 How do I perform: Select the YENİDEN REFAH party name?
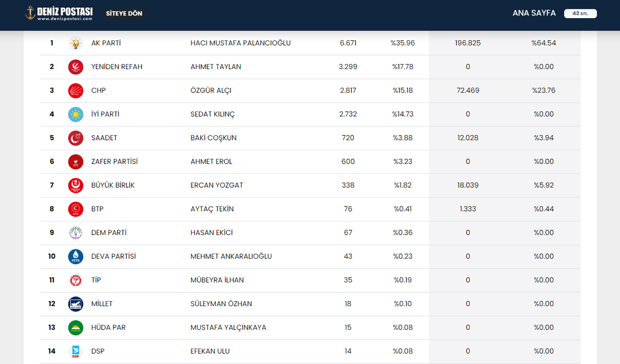117,67
